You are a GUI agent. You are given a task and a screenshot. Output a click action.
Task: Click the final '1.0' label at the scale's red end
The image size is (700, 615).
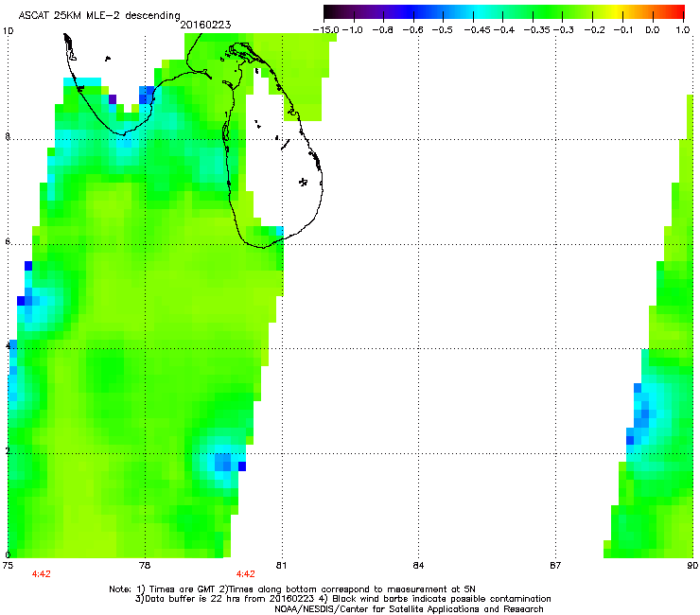coord(683,30)
